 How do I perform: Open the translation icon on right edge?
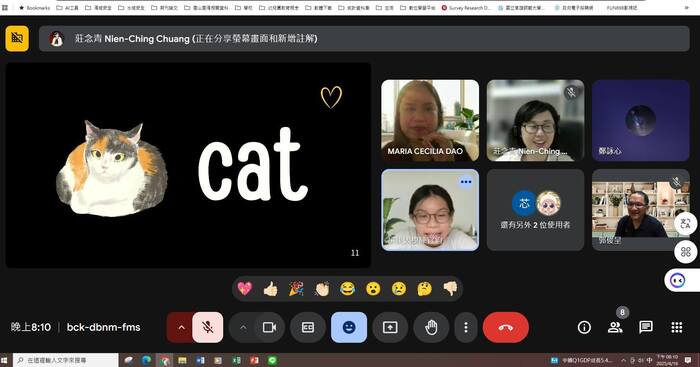(685, 223)
